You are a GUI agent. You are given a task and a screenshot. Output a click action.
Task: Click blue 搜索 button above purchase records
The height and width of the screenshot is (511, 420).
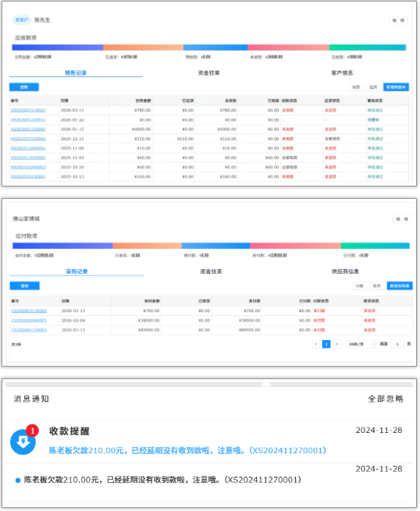[25, 286]
